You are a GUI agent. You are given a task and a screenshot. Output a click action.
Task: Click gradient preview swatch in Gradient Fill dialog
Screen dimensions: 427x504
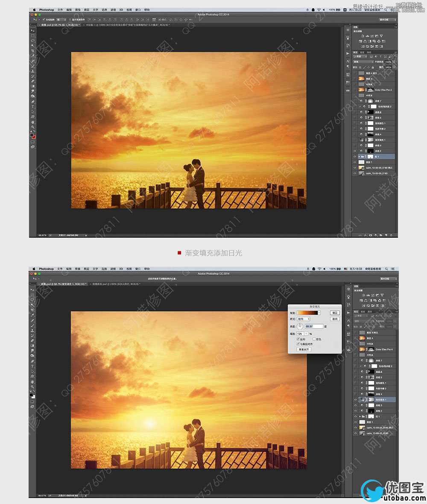click(x=307, y=313)
